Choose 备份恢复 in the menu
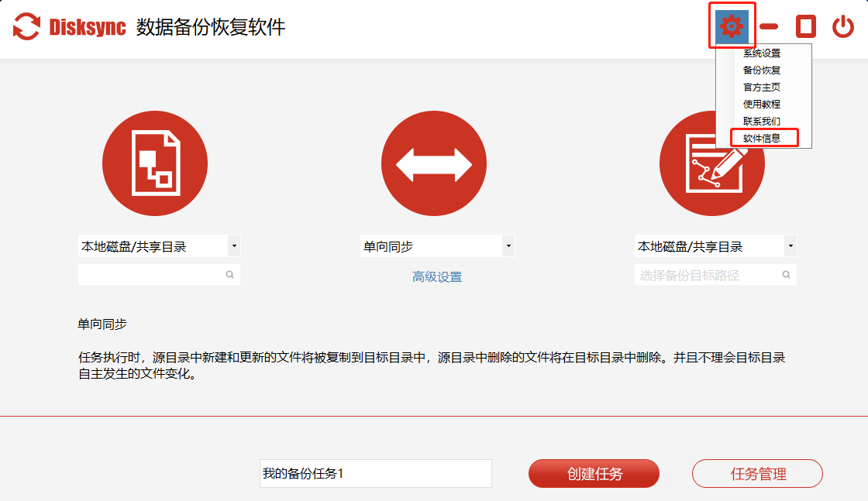Image resolution: width=868 pixels, height=501 pixels. pos(762,70)
